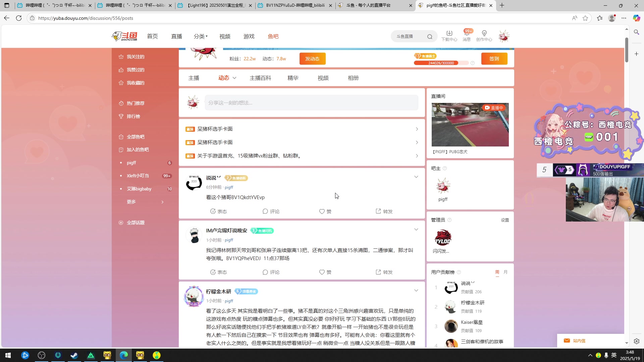Expand the 动态 tab dropdown arrow
The image size is (644, 362).
[x=234, y=78]
